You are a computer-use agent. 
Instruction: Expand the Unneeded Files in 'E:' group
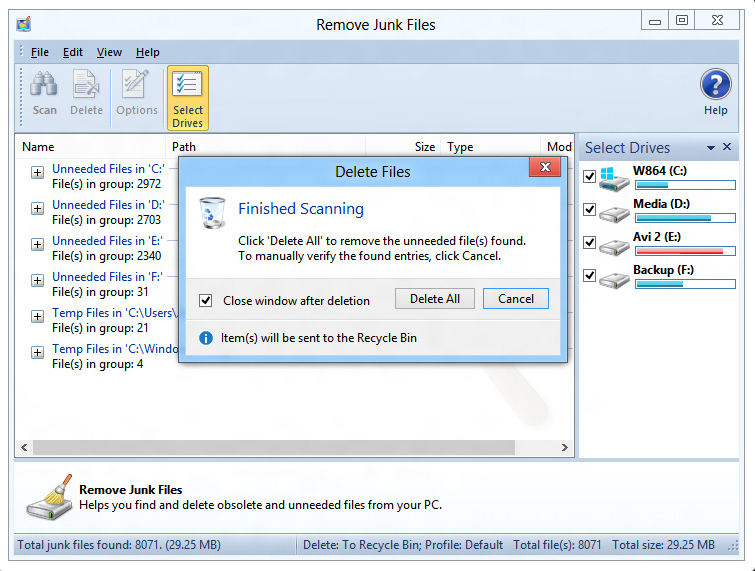[x=38, y=245]
